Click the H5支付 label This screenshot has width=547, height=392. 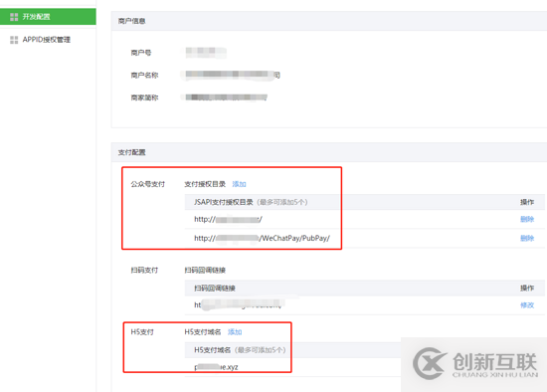(x=142, y=331)
